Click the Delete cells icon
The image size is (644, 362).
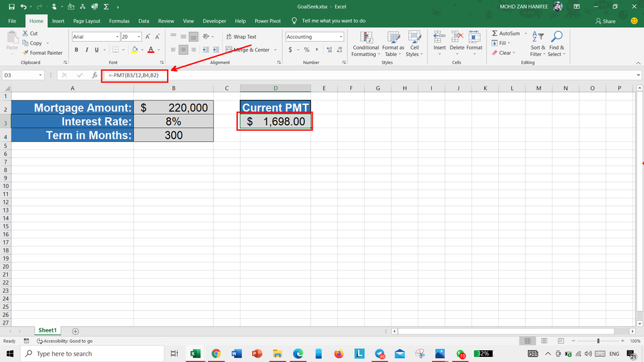pos(456,37)
